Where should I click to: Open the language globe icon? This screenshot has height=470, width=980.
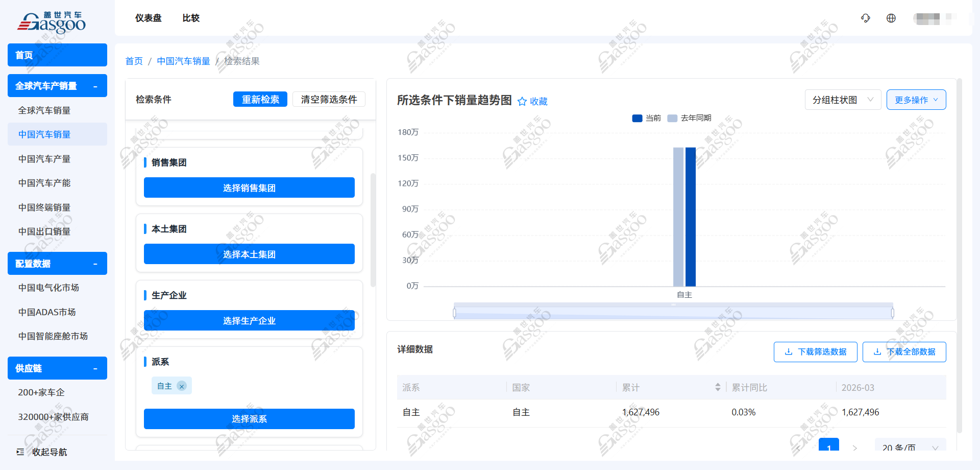point(891,18)
